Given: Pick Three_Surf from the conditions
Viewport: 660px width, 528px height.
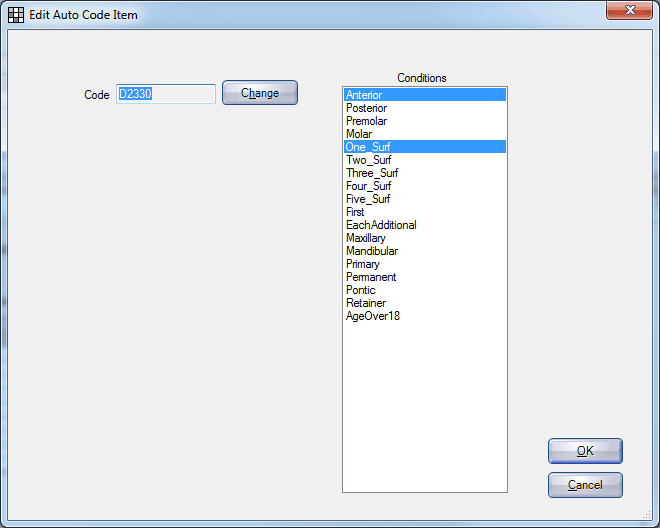Looking at the screenshot, I should pos(425,173).
